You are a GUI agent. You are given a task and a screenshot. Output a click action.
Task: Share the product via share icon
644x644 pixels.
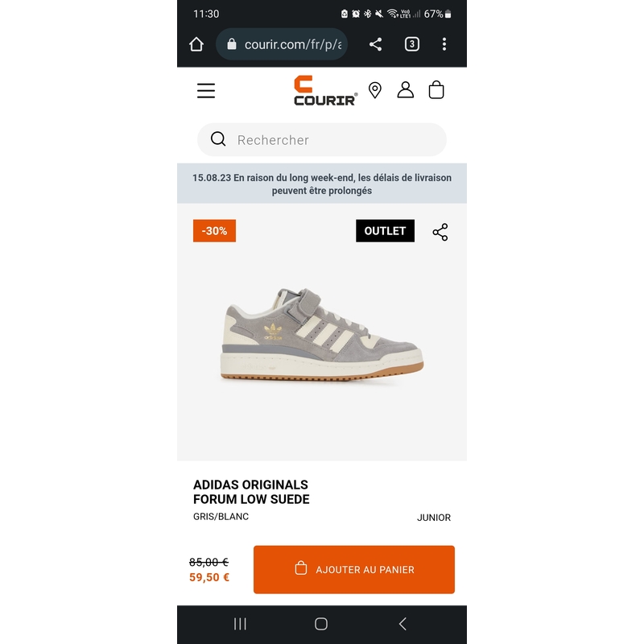(x=440, y=232)
